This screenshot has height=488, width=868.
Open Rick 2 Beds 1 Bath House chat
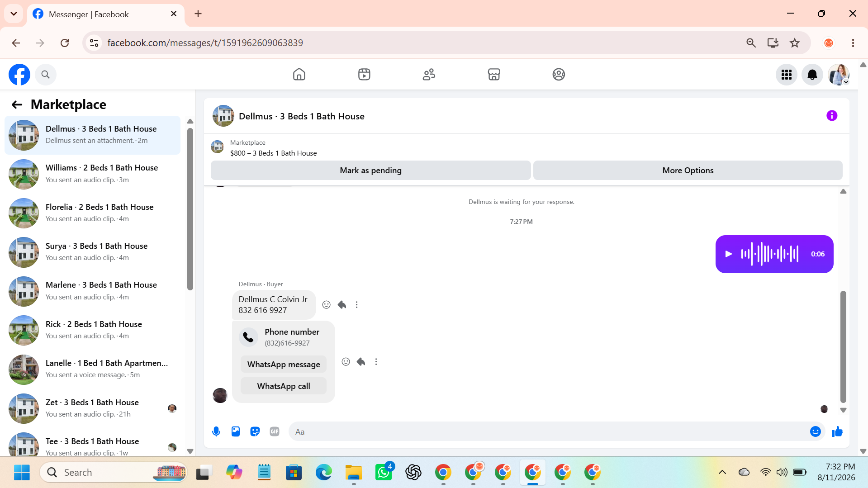[x=92, y=330]
